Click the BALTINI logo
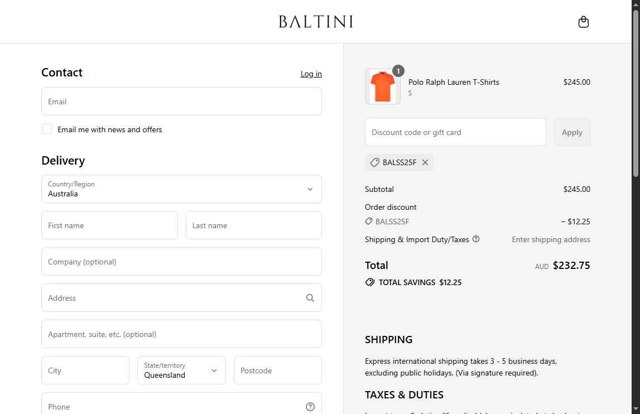640x414 pixels. [316, 22]
